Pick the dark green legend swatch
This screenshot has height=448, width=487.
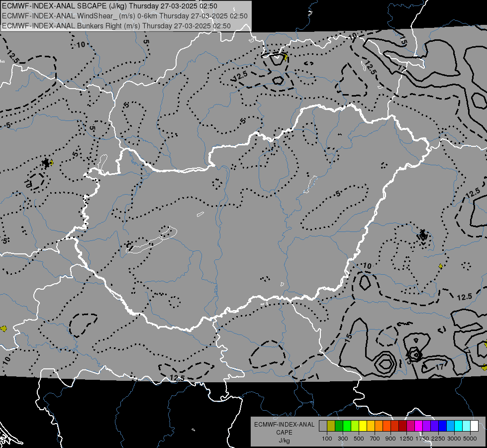point(339,426)
